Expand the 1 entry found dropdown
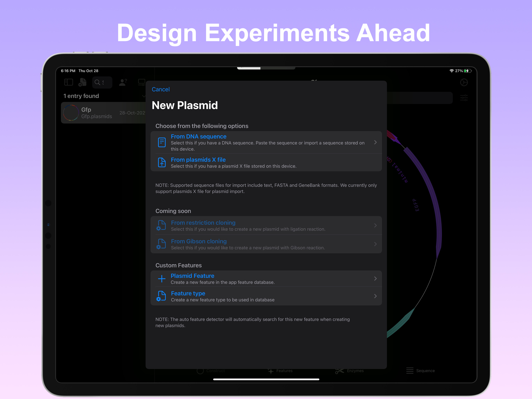The width and height of the screenshot is (532, 399). 144,96
